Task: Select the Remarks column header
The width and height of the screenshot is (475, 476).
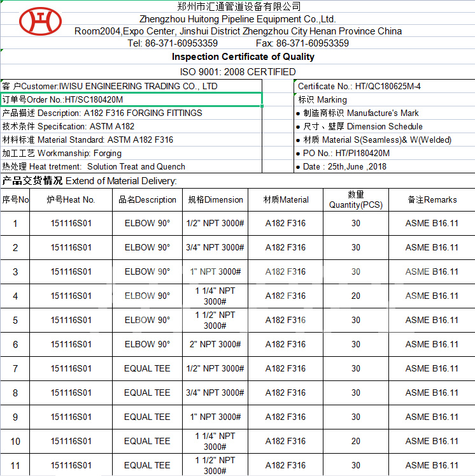Action: (432, 199)
